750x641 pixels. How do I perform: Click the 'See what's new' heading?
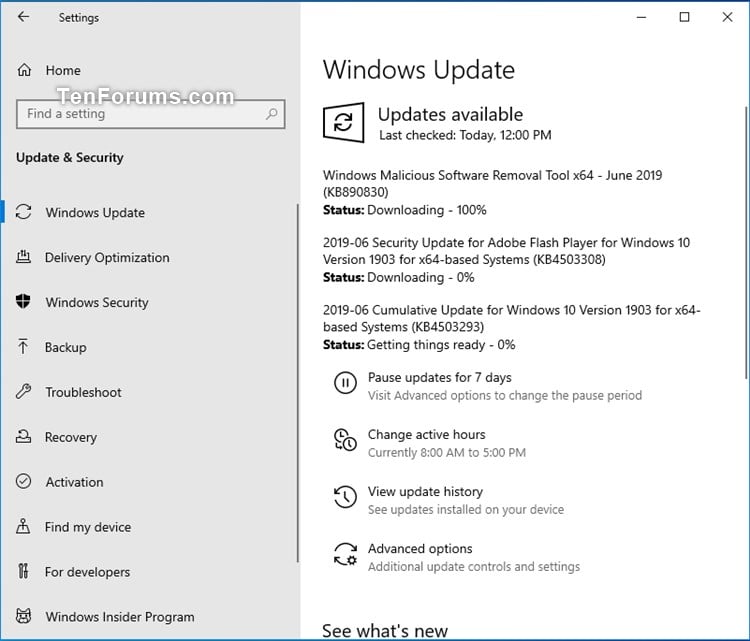point(385,631)
